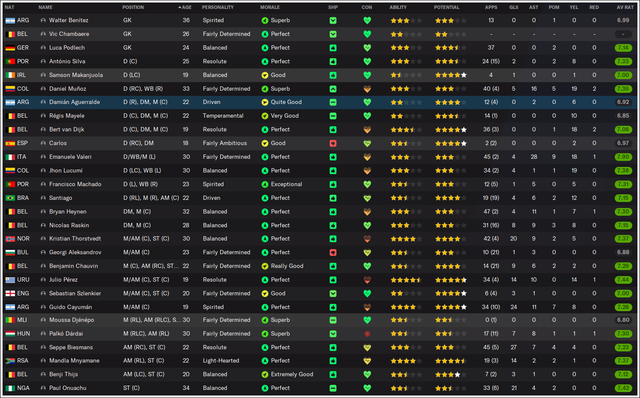The image size is (640, 398).
Task: Select player name Seppe Biesmans
Action: click(71, 347)
